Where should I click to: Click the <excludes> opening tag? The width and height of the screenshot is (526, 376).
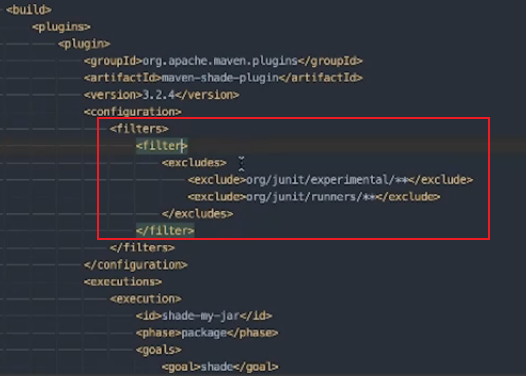click(195, 163)
